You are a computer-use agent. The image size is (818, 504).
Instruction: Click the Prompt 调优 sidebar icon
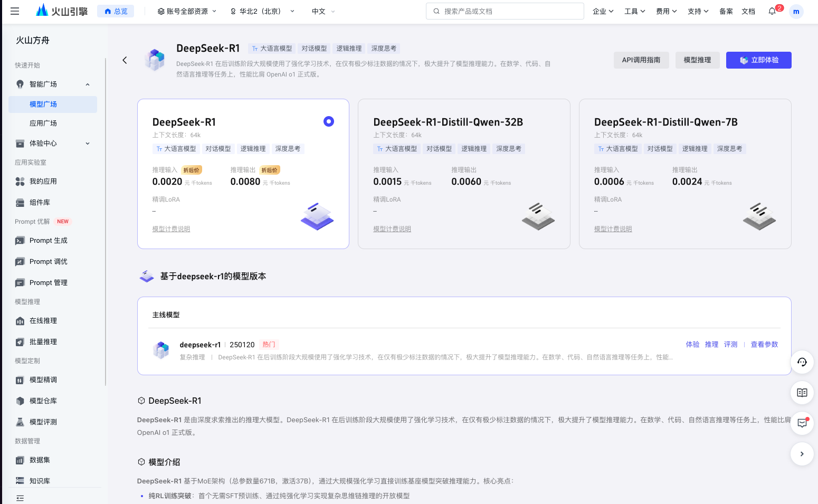click(x=20, y=261)
